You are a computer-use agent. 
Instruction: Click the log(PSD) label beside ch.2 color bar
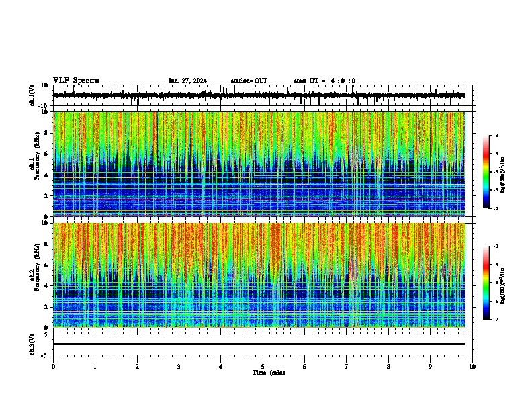click(x=503, y=285)
